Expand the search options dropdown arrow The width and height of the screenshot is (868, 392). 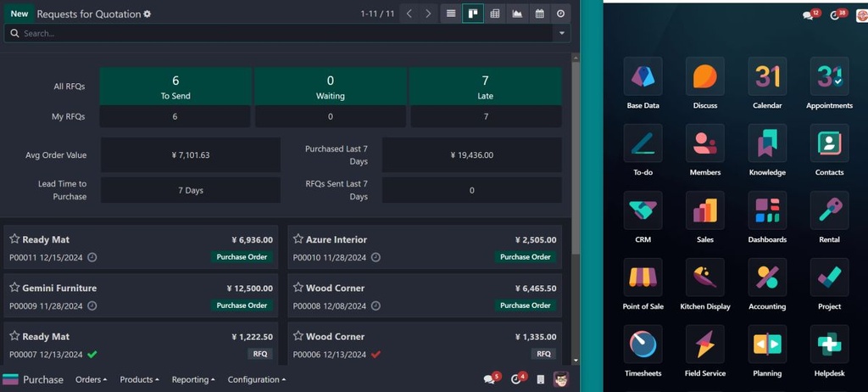click(x=560, y=33)
